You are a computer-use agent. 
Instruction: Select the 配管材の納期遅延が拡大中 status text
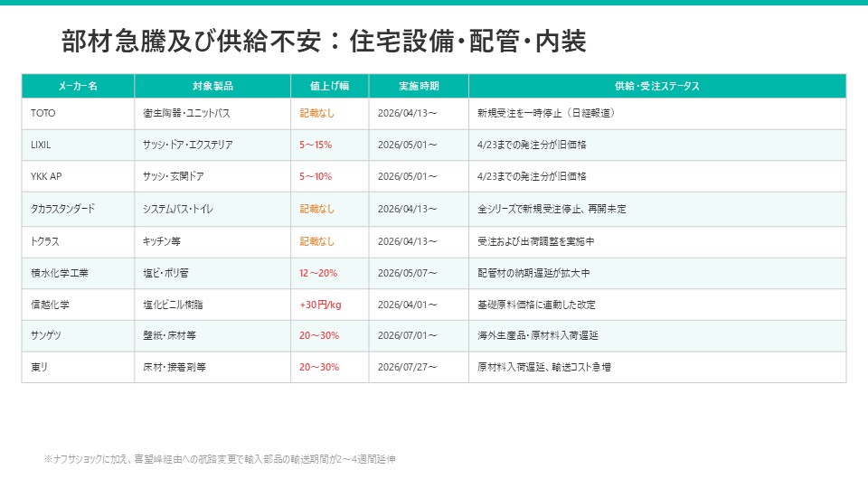point(533,273)
